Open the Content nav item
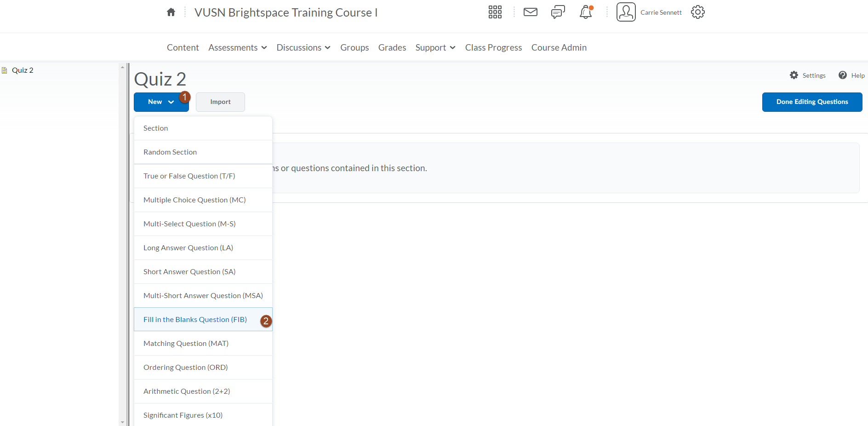This screenshot has height=426, width=868. pos(183,47)
